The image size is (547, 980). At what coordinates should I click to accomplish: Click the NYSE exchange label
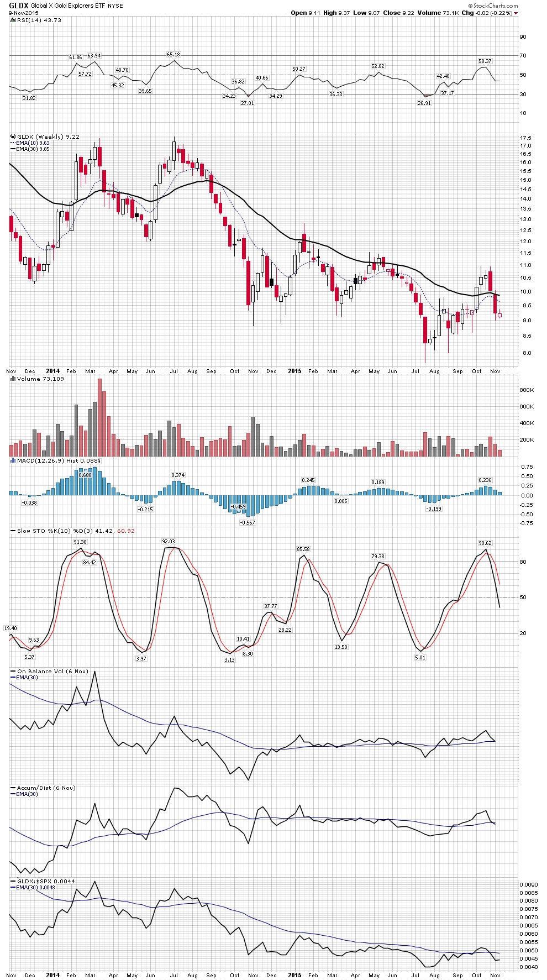pos(115,6)
